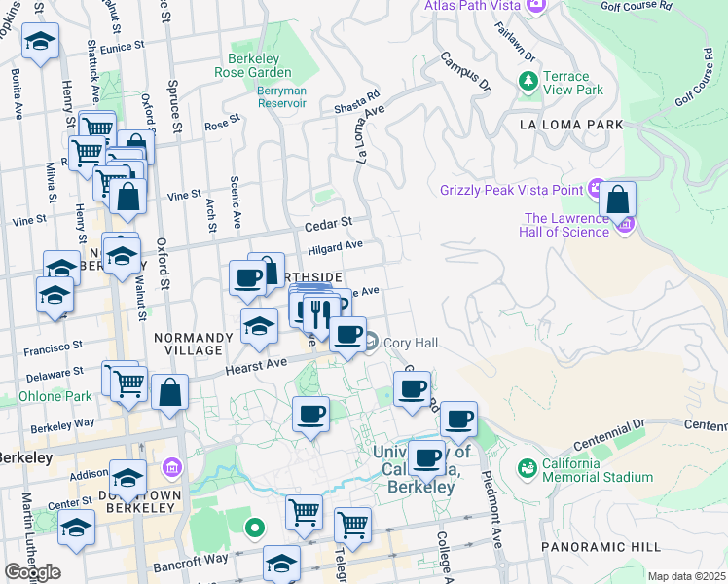Image resolution: width=728 pixels, height=584 pixels.
Task: Open the coffee cup marker beside Cory Hall
Action: (347, 336)
